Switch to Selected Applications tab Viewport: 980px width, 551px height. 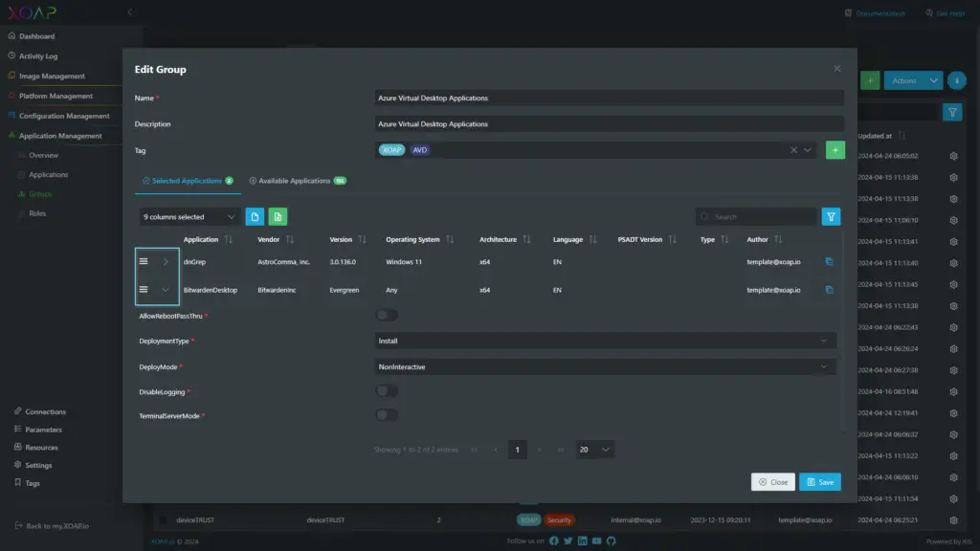pyautogui.click(x=188, y=181)
